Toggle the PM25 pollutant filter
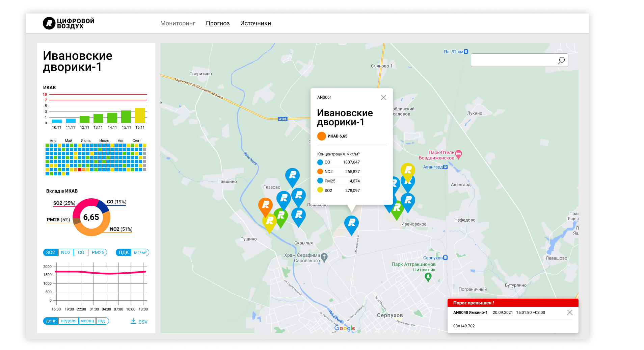Image resolution: width=644 pixels, height=350 pixels. point(98,252)
